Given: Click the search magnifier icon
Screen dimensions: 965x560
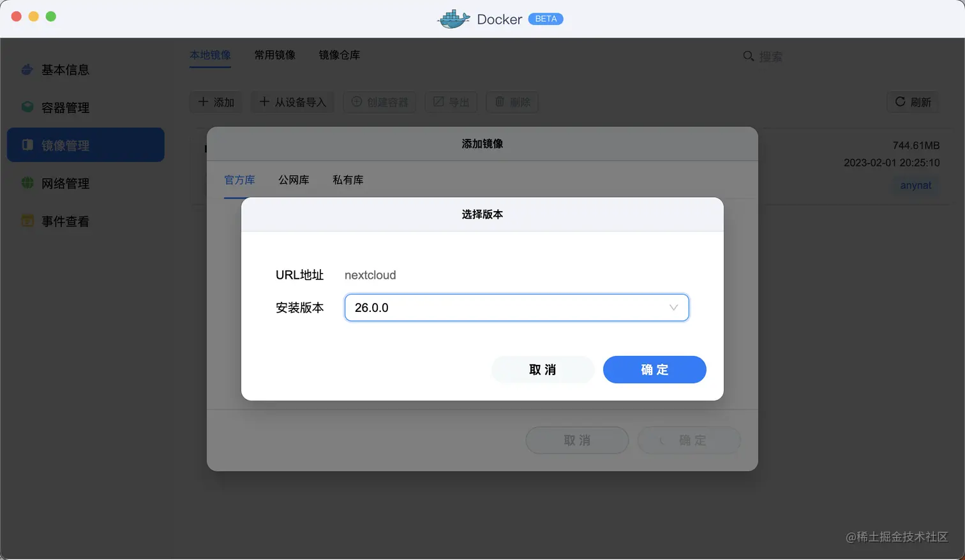Looking at the screenshot, I should 749,56.
